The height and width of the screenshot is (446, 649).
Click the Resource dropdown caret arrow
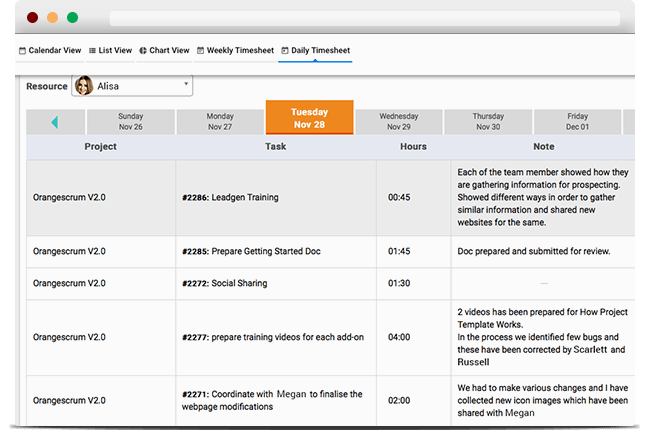pyautogui.click(x=186, y=84)
